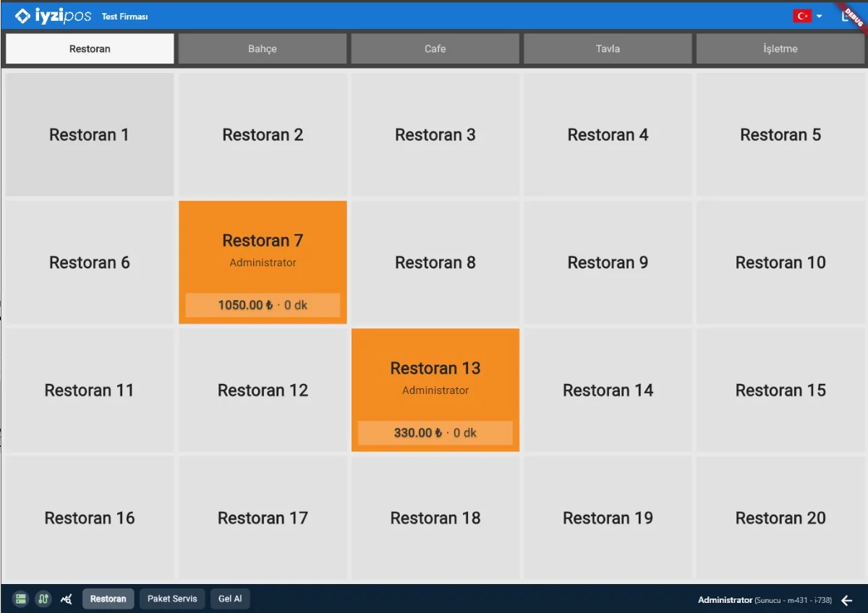
Task: Open occupied table Restoran 13
Action: (435, 390)
